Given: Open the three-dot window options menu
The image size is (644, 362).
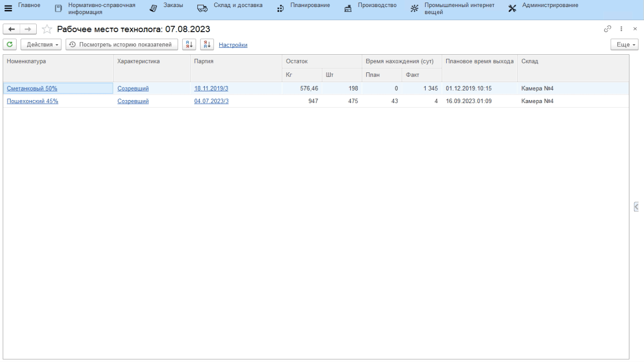Looking at the screenshot, I should 621,29.
